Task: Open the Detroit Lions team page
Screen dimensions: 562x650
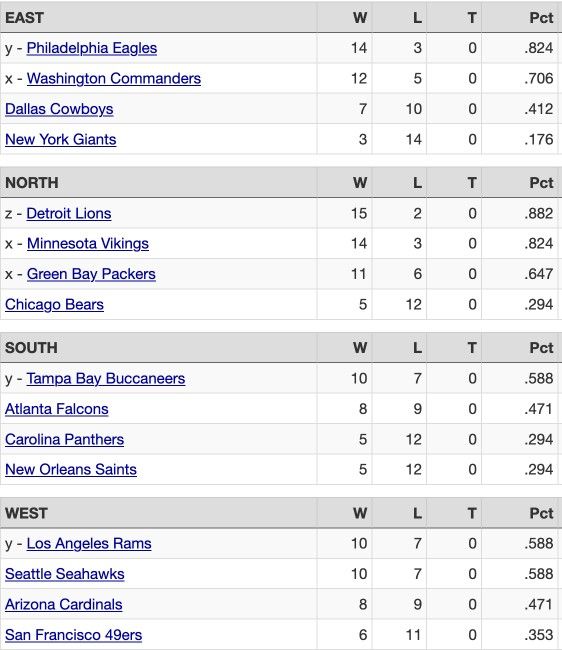Action: [x=69, y=213]
